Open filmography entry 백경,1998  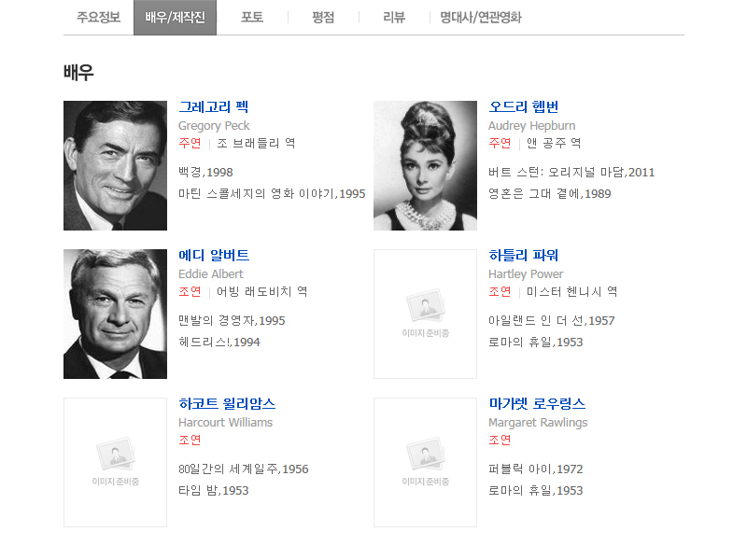pyautogui.click(x=205, y=173)
